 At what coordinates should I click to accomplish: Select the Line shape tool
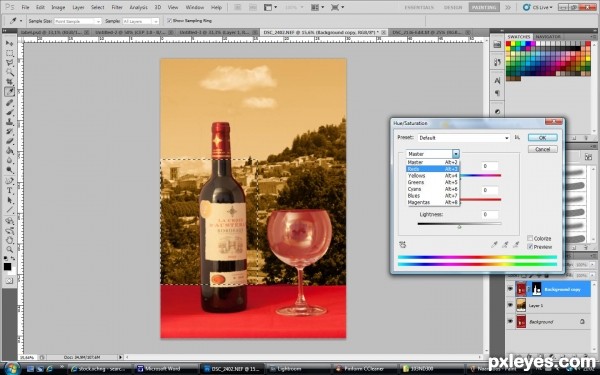coord(9,210)
